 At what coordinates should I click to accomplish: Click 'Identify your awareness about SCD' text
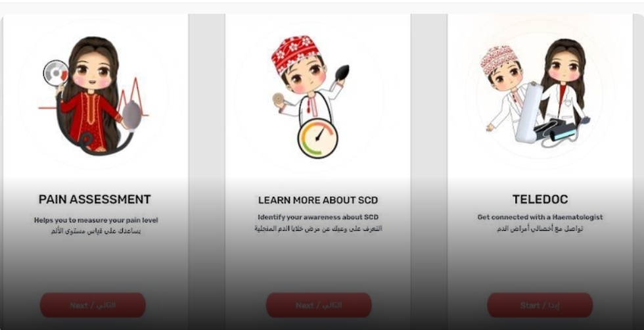click(318, 217)
